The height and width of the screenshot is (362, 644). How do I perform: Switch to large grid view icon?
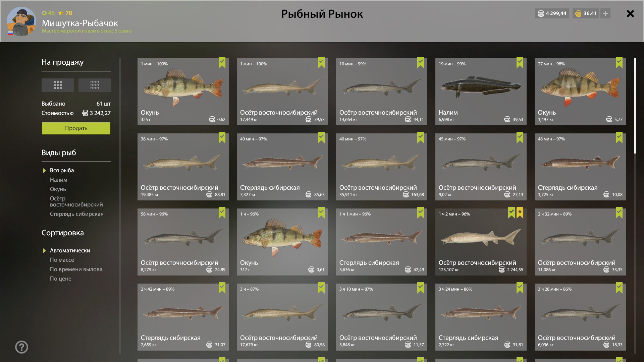click(58, 85)
